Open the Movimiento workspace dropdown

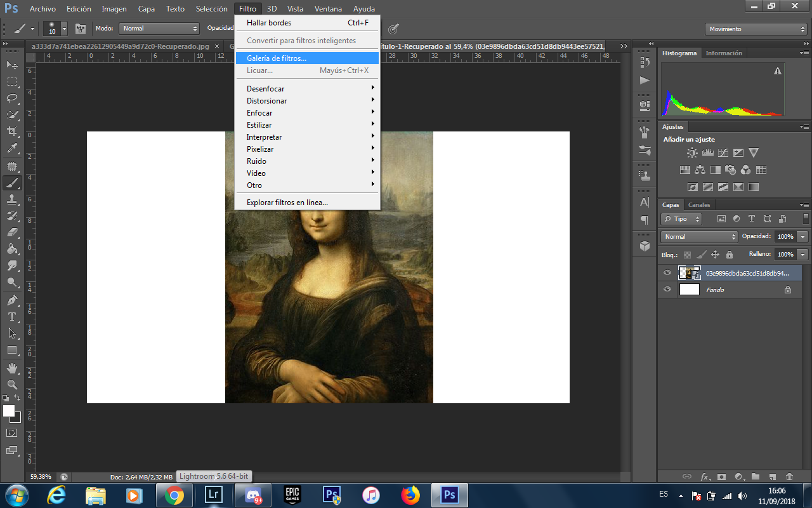coord(756,29)
